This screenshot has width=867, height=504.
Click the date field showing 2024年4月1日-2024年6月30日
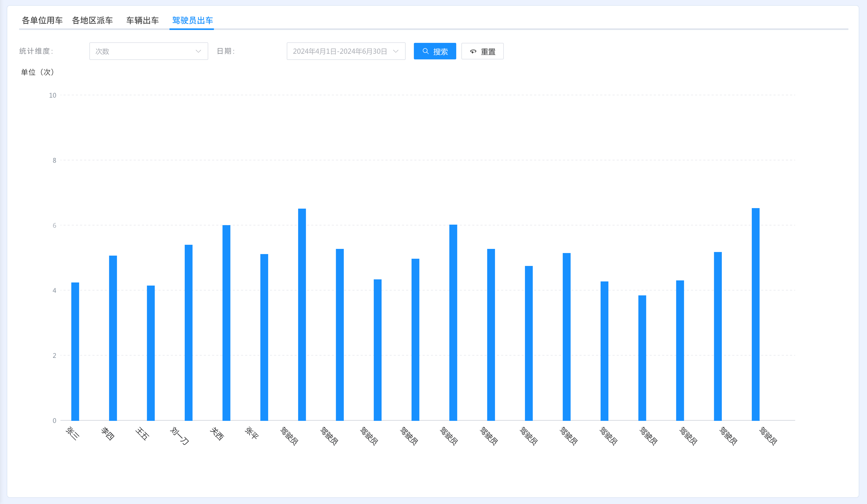coord(339,51)
